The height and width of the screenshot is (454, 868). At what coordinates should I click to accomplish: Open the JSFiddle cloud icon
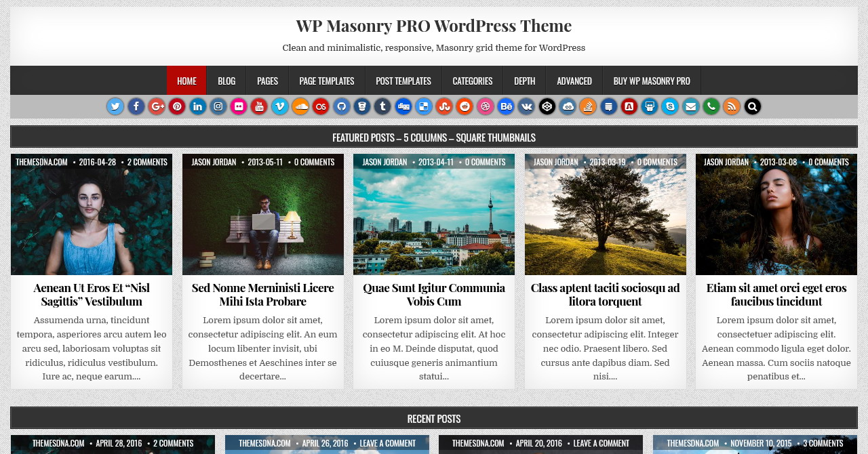click(x=568, y=106)
